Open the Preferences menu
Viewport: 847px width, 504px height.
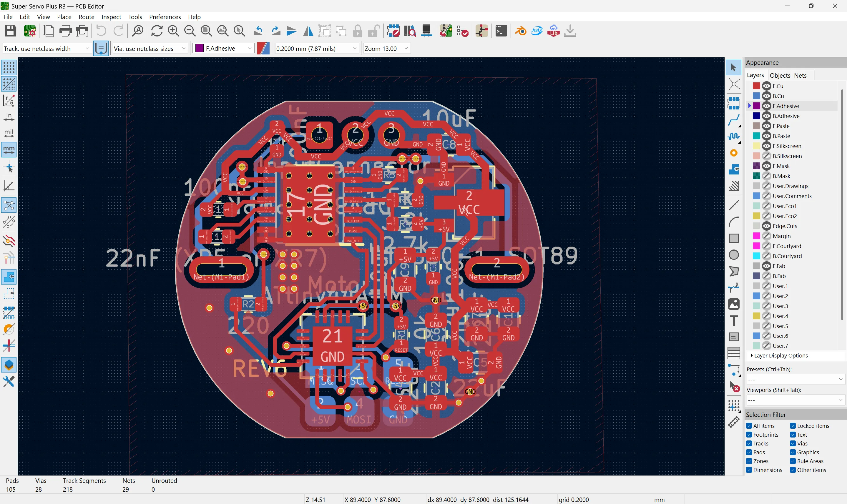coord(165,17)
